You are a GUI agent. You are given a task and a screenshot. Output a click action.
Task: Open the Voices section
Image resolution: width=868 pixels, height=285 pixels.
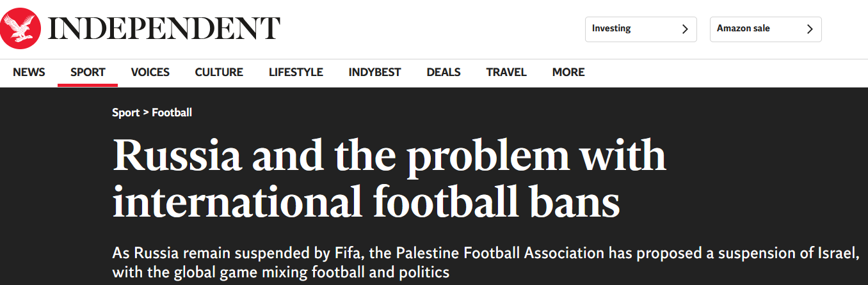click(x=150, y=72)
